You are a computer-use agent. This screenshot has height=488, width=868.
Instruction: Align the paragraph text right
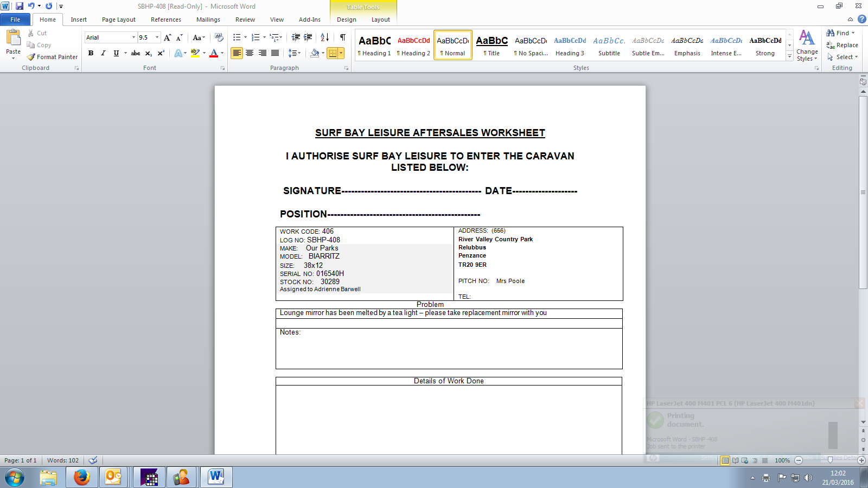[263, 53]
